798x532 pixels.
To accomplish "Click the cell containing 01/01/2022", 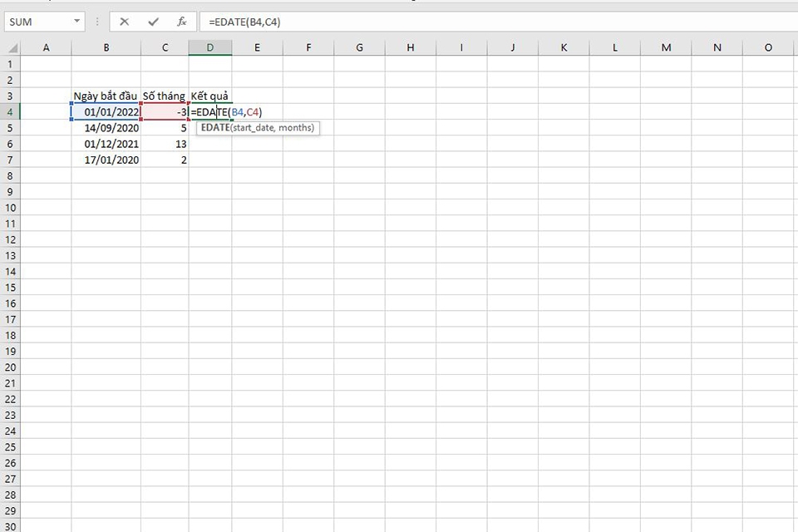I will (106, 111).
